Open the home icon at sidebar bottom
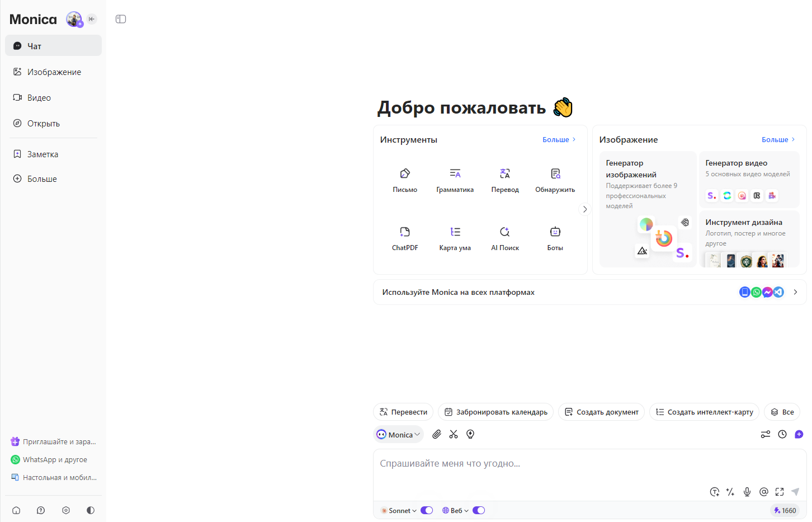The height and width of the screenshot is (522, 812). (16, 510)
